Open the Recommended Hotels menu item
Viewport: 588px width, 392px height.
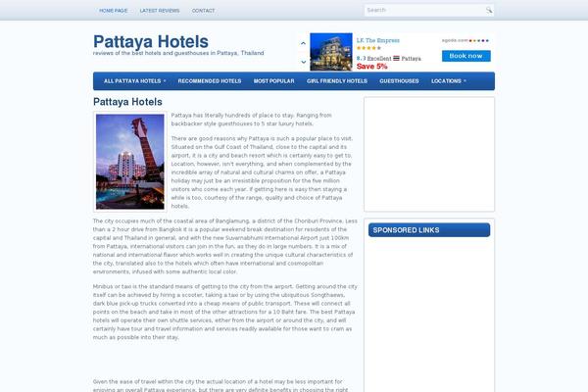click(x=210, y=81)
